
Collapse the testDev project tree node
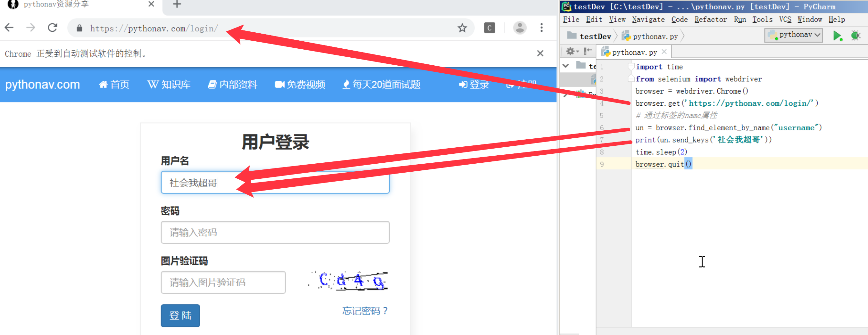(566, 66)
